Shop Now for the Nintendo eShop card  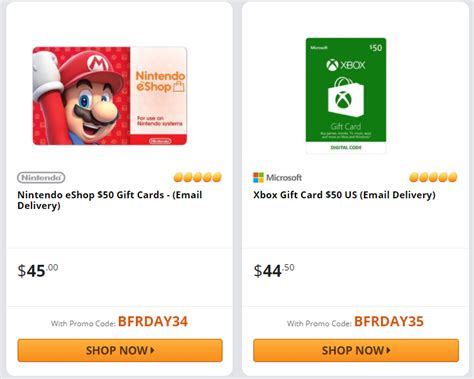120,350
